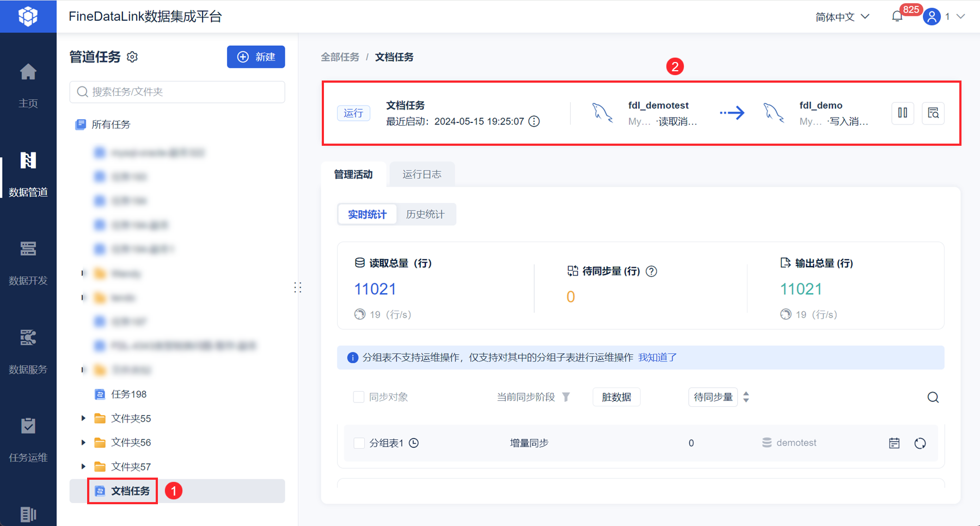Image resolution: width=980 pixels, height=526 pixels.
Task: Click the refresh icon for 分组表1
Action: [920, 443]
